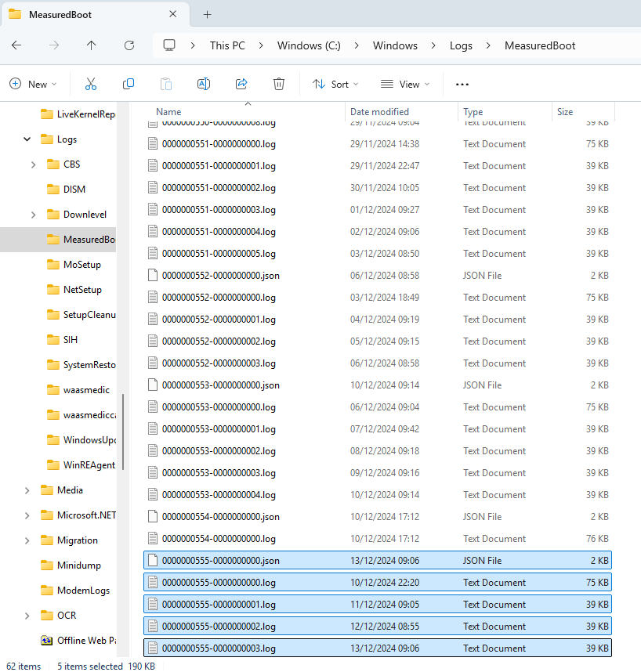The image size is (641, 672).
Task: Click the Refresh icon beside address bar
Action: point(129,45)
